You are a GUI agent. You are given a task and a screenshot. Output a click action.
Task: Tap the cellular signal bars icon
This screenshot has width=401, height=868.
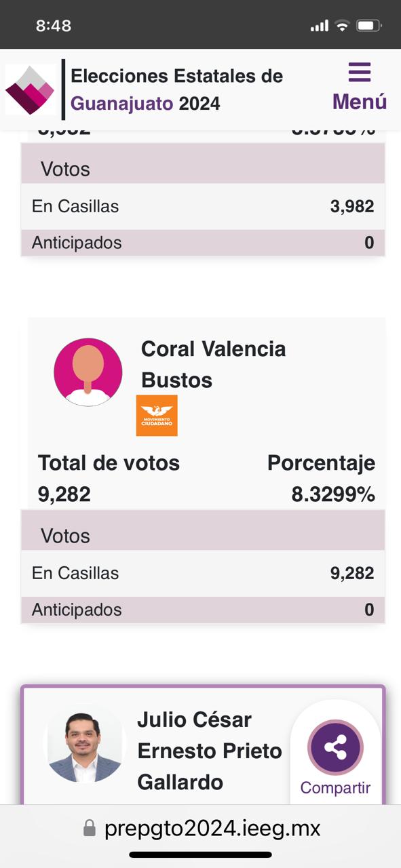tap(319, 26)
